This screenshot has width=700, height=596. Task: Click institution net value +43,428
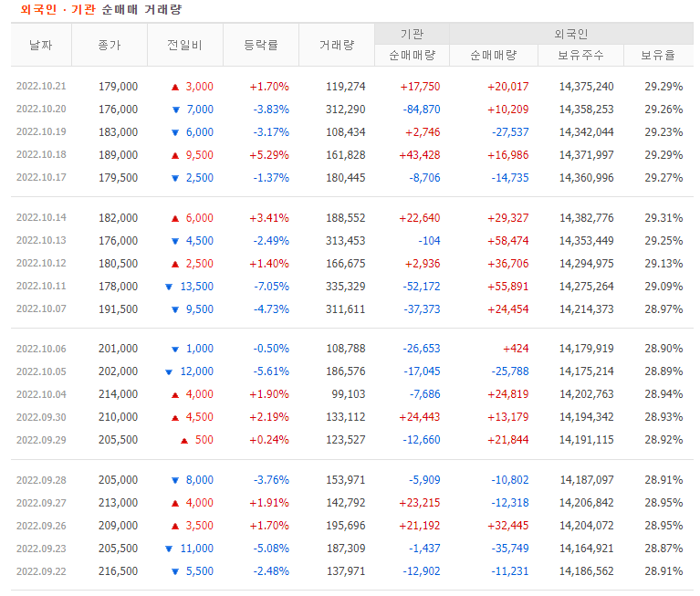click(420, 155)
